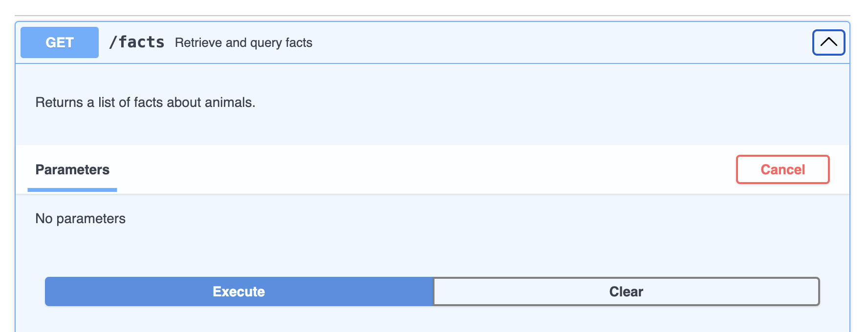Click the word 'query' in the summary
The height and width of the screenshot is (332, 868).
(x=266, y=43)
